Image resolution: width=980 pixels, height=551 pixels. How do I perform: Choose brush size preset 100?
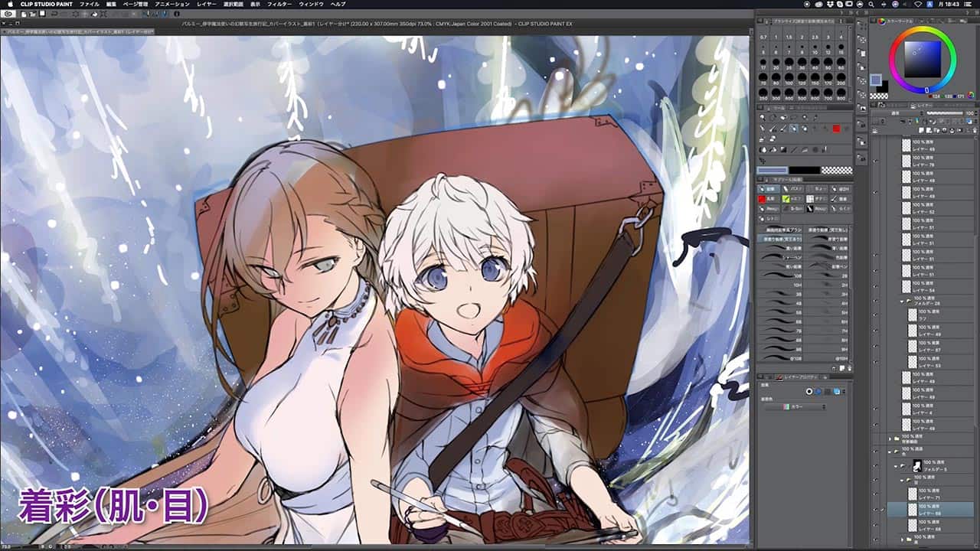[789, 79]
